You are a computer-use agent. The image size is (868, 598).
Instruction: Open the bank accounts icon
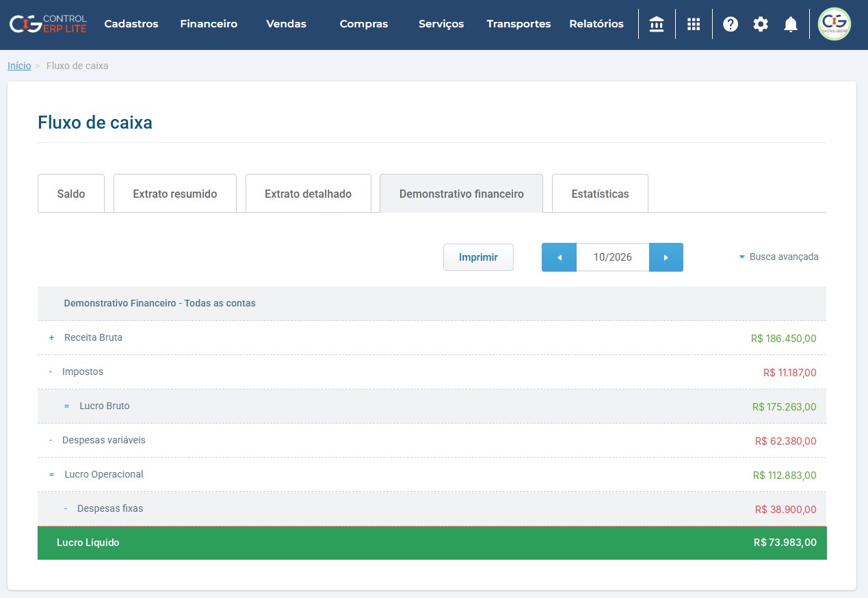(657, 24)
